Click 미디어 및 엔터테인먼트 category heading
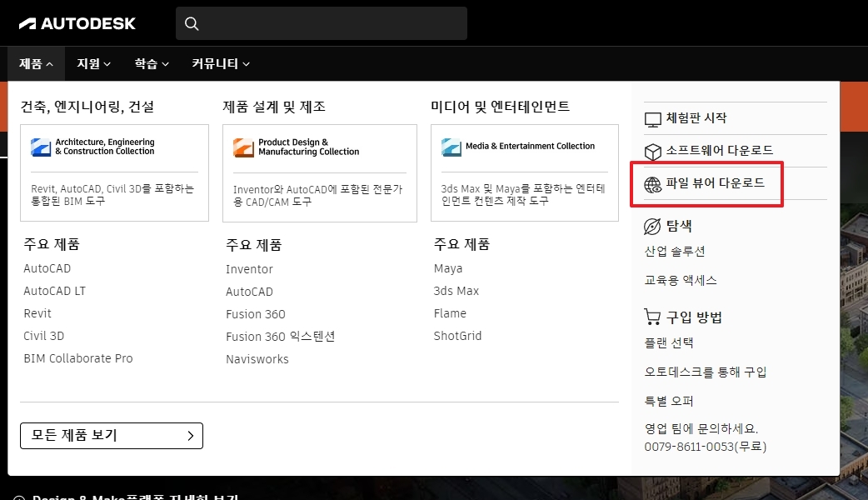This screenshot has height=500, width=868. click(x=500, y=107)
